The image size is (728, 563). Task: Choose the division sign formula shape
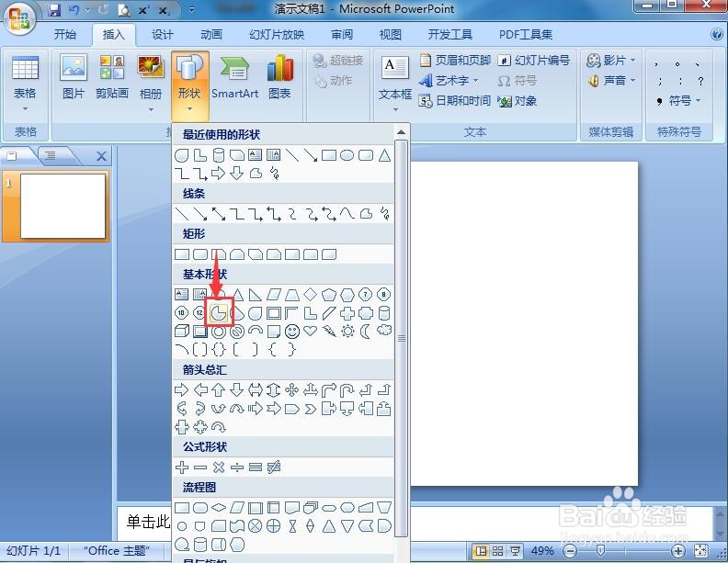click(x=237, y=467)
